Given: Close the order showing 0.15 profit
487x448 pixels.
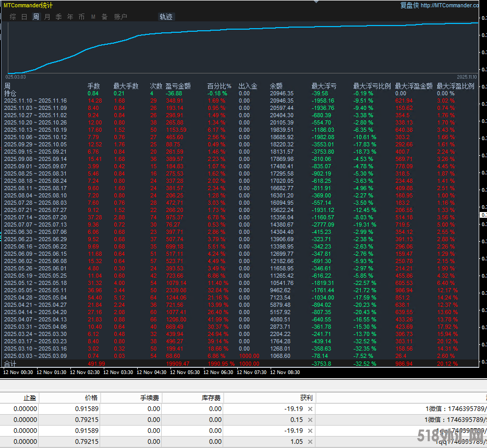Looking at the screenshot, I should tap(310, 420).
